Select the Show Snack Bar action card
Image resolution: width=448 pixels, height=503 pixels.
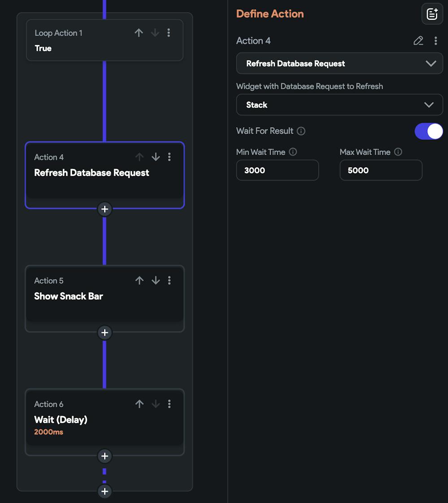(x=90, y=300)
